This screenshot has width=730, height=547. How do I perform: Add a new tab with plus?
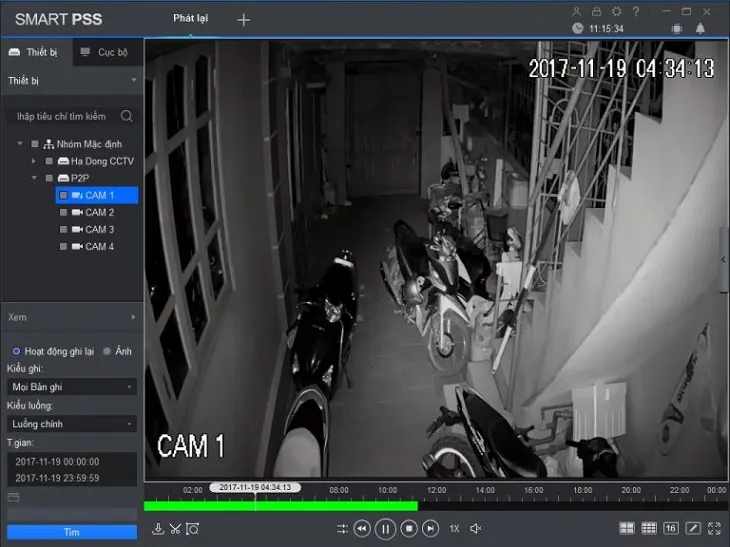click(x=243, y=20)
